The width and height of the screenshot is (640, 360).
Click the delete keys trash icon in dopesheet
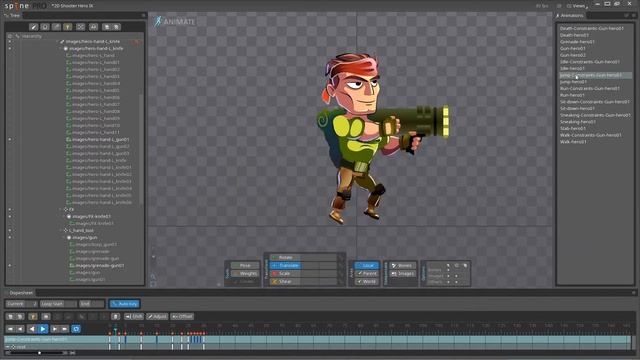[116, 316]
